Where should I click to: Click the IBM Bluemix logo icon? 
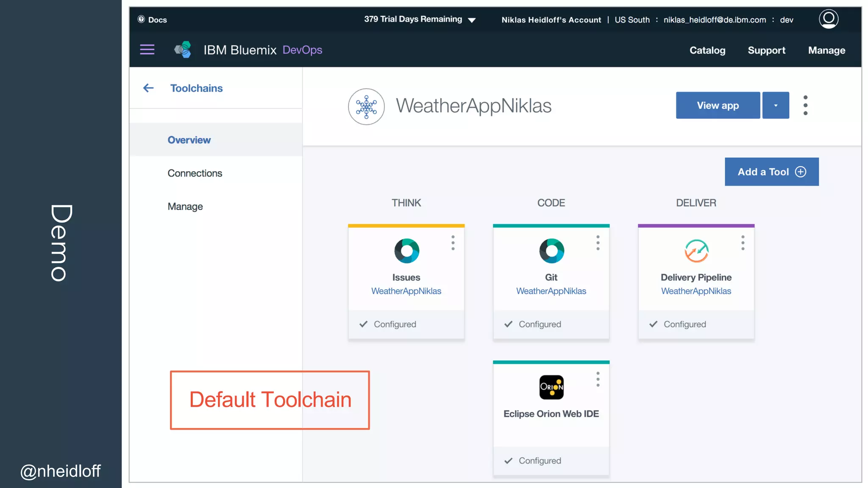[183, 50]
